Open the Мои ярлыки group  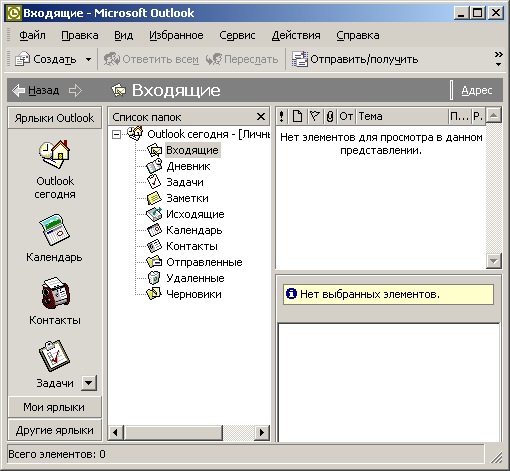tap(55, 407)
